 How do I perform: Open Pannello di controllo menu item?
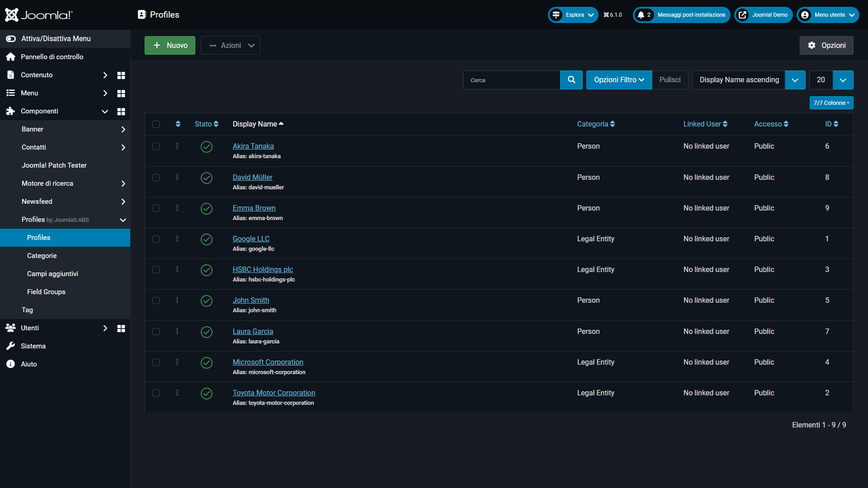[x=65, y=57]
